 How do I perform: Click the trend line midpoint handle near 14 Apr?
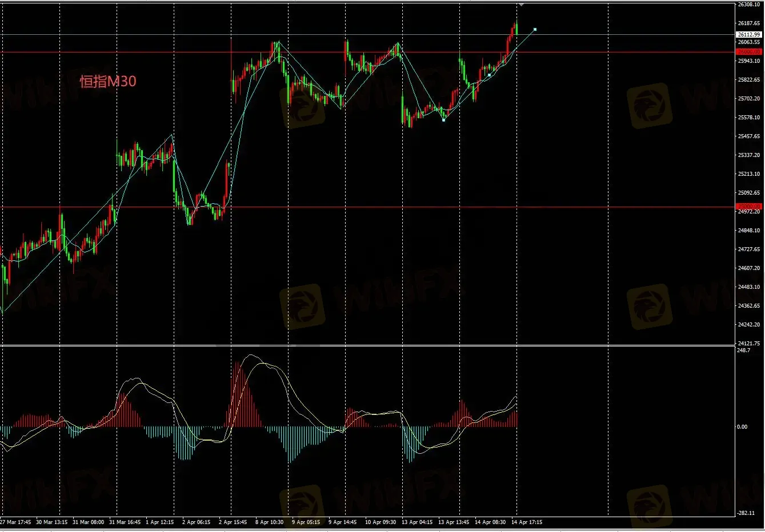coord(489,75)
